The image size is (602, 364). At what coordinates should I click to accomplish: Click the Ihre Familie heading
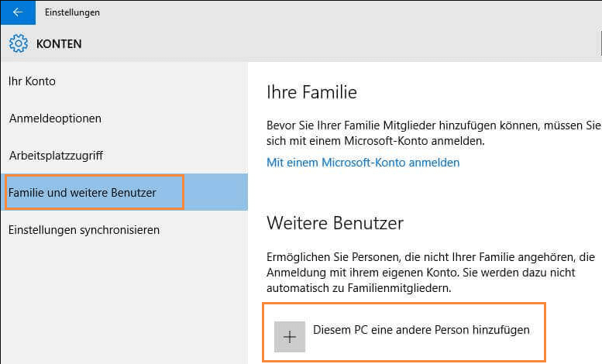coord(311,92)
